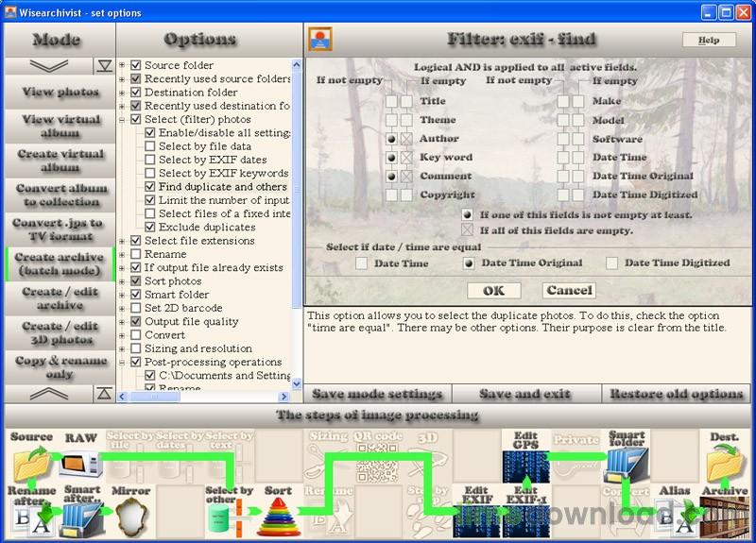Viewport: 756px width, 543px height.
Task: Open the Edit EXIF step icon
Action: click(x=477, y=520)
